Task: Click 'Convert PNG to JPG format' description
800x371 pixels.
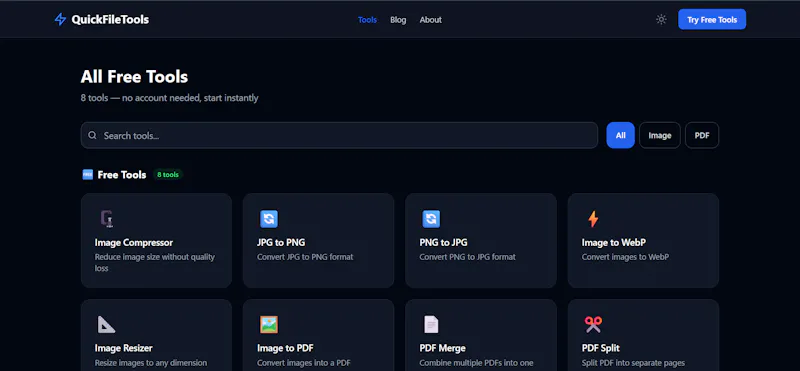Action: coord(467,257)
